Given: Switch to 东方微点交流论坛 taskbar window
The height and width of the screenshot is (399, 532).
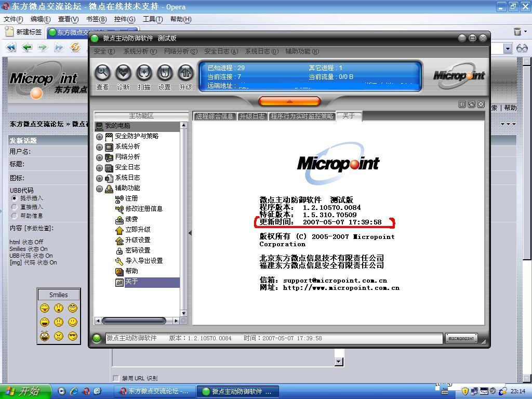Looking at the screenshot, I should [155, 392].
